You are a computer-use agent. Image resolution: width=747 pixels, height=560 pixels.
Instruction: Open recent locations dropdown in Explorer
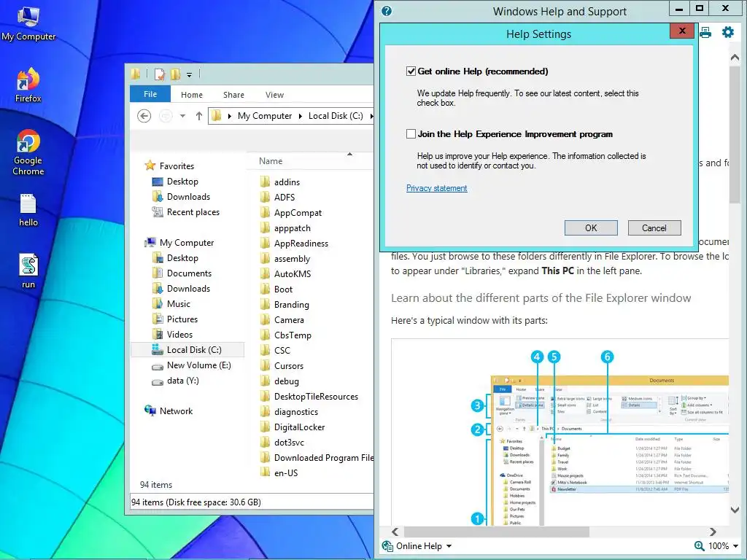tap(182, 116)
